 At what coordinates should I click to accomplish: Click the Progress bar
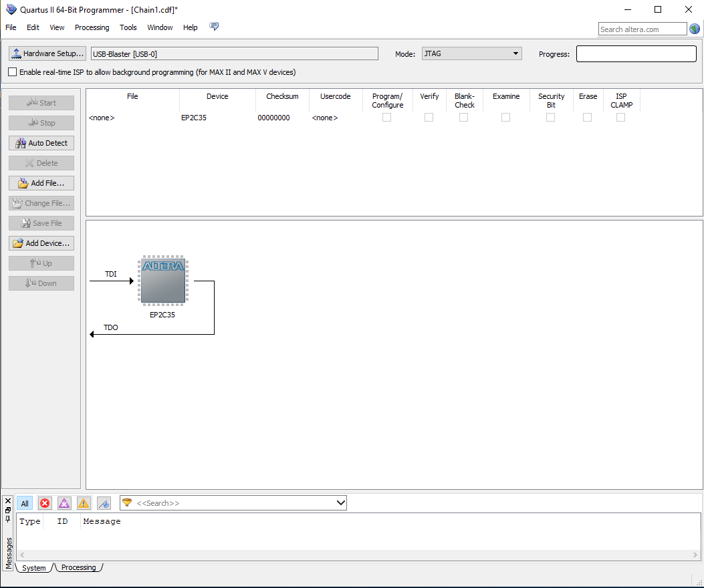click(636, 54)
